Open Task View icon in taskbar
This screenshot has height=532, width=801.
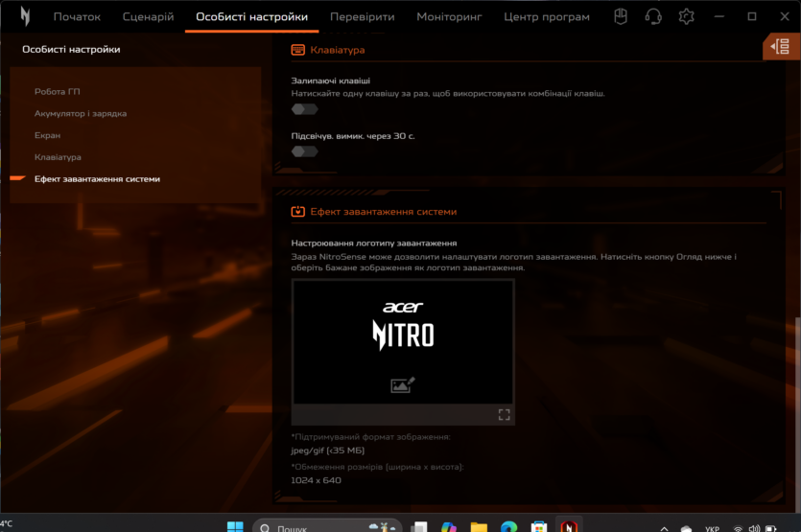[419, 526]
